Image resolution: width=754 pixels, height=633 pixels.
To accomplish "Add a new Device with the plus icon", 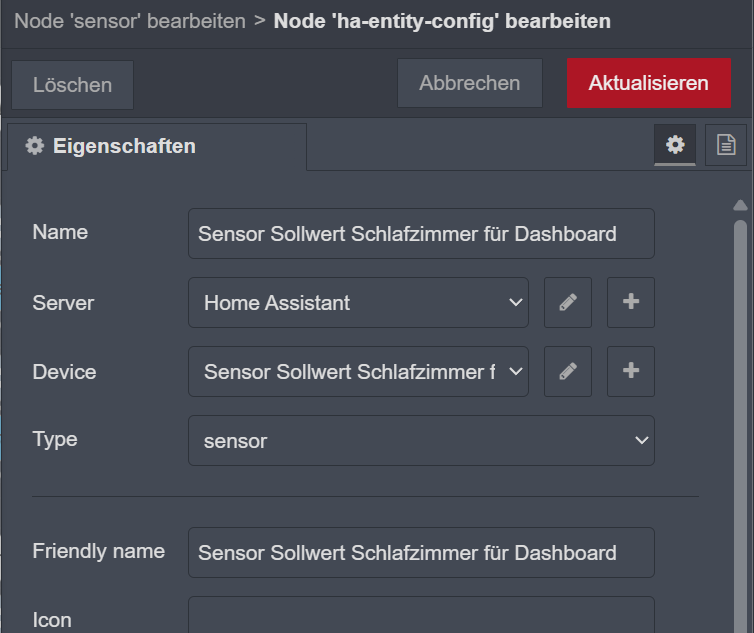I will pyautogui.click(x=631, y=371).
